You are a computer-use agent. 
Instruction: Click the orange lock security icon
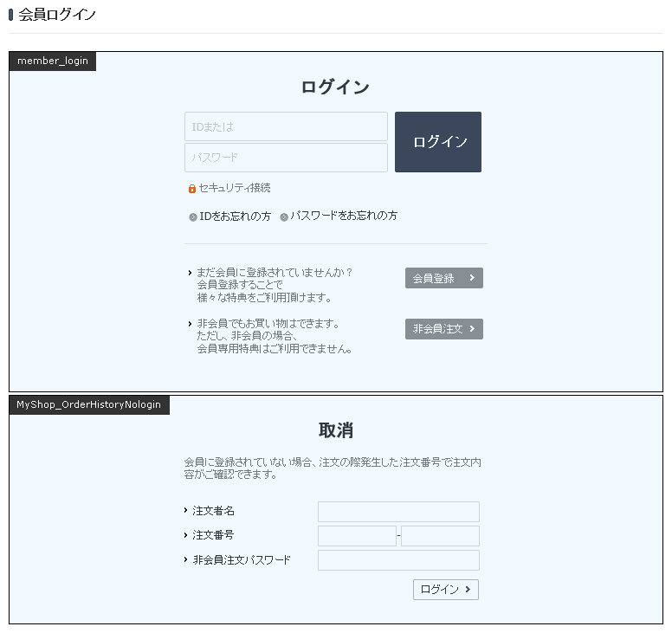[x=192, y=189]
